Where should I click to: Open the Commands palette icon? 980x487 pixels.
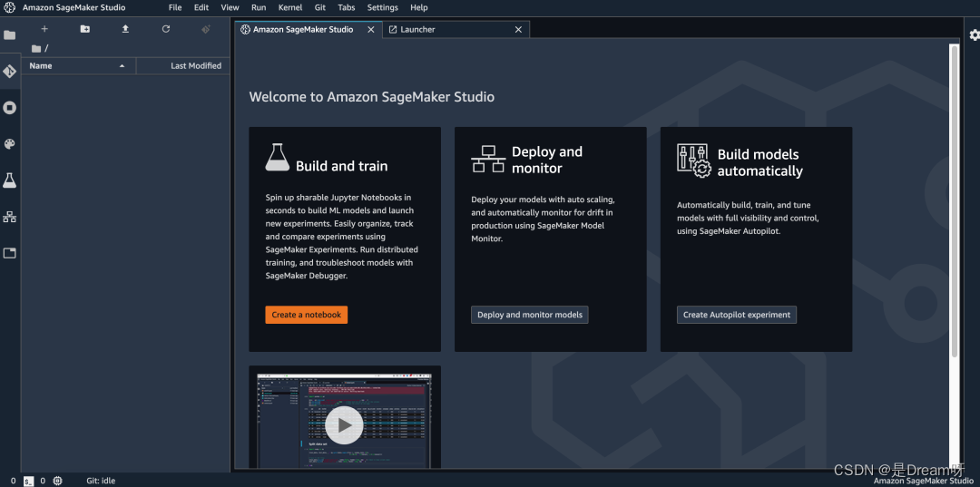(x=9, y=144)
